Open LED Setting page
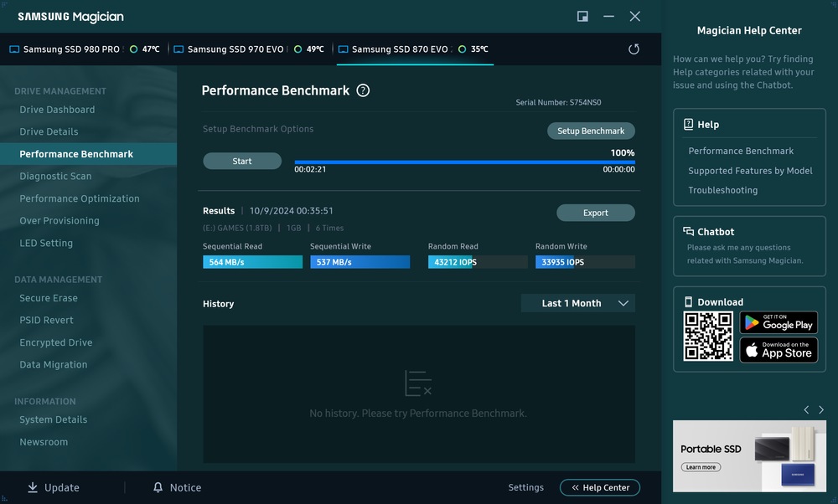 click(x=46, y=243)
